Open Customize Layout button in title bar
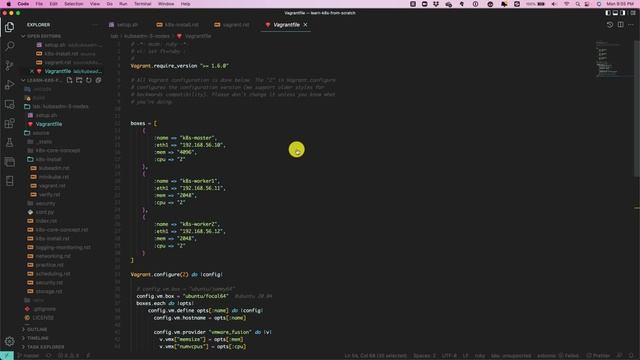This screenshot has height=360, width=640. [x=633, y=13]
